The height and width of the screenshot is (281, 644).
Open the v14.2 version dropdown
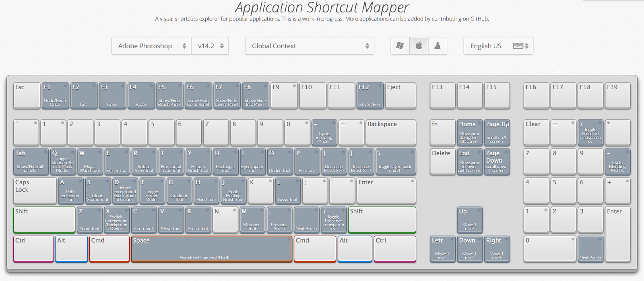[x=210, y=46]
